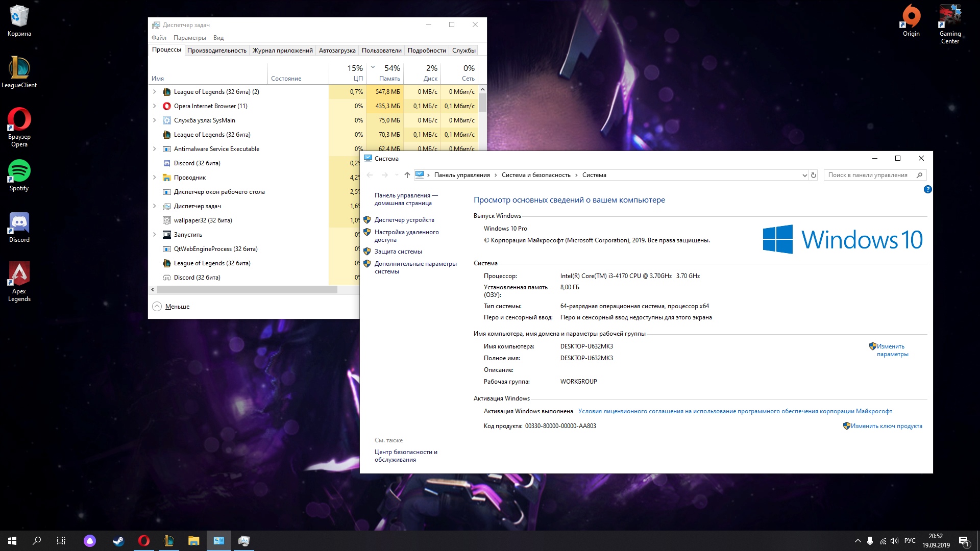Open network status tray icon
Screen dimensions: 980x551
[883, 541]
